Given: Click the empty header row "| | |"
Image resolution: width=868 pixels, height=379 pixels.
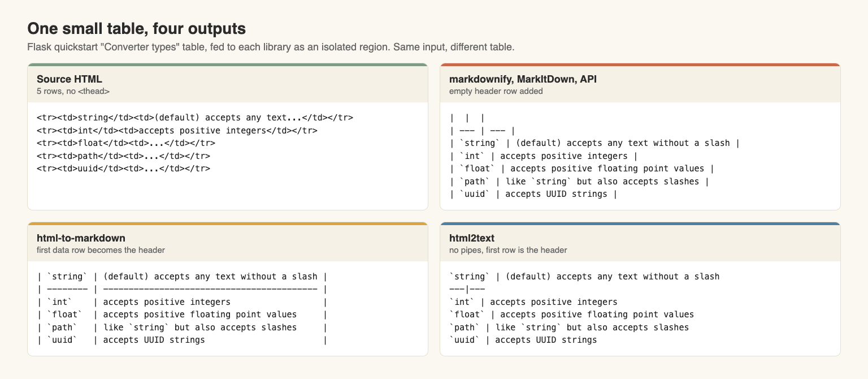Looking at the screenshot, I should point(467,118).
